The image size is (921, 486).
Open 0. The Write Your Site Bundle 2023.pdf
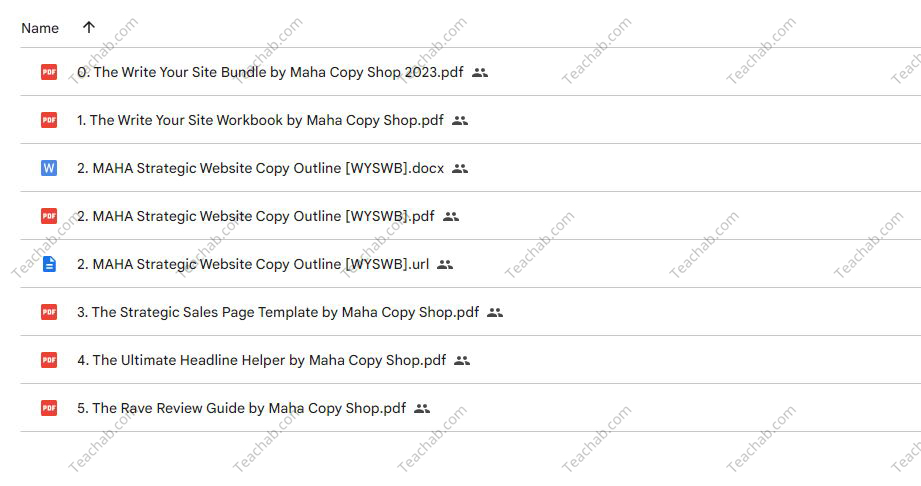(x=270, y=72)
